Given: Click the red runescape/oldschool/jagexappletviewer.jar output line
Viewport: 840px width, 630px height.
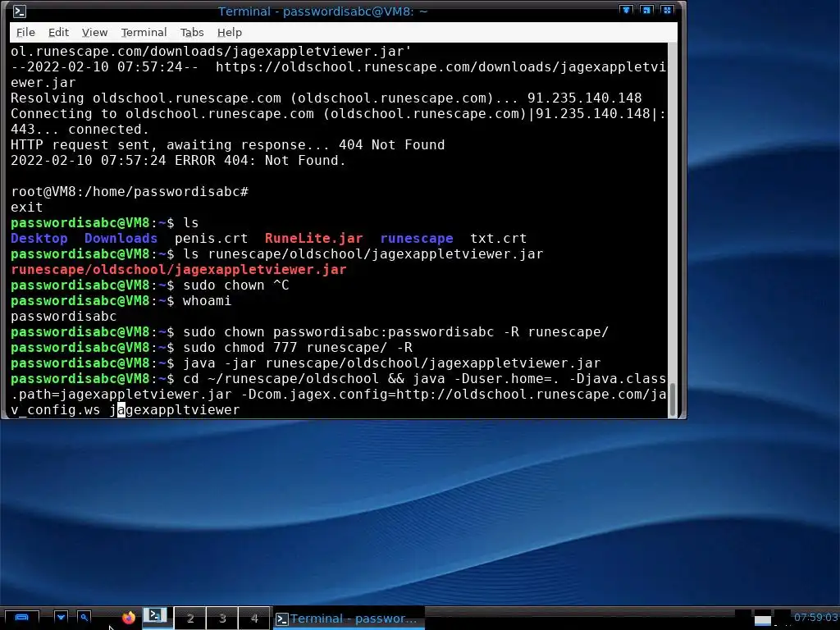Looking at the screenshot, I should 179,269.
